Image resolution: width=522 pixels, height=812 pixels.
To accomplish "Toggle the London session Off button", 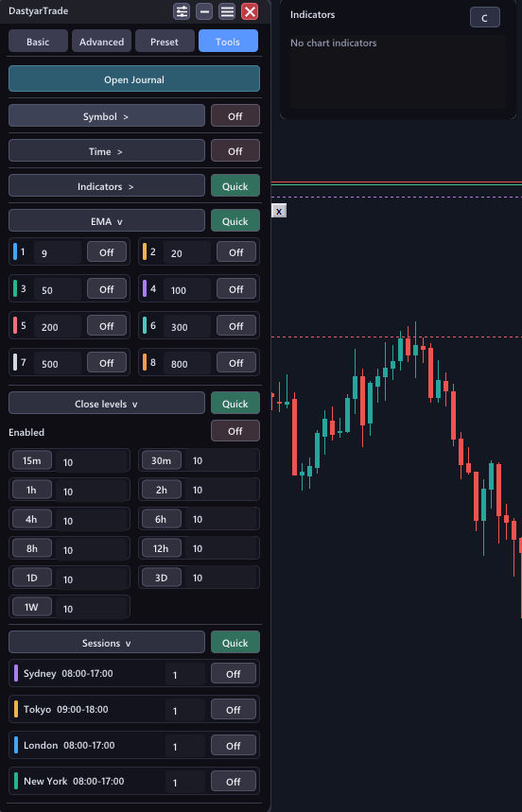I will coord(233,746).
